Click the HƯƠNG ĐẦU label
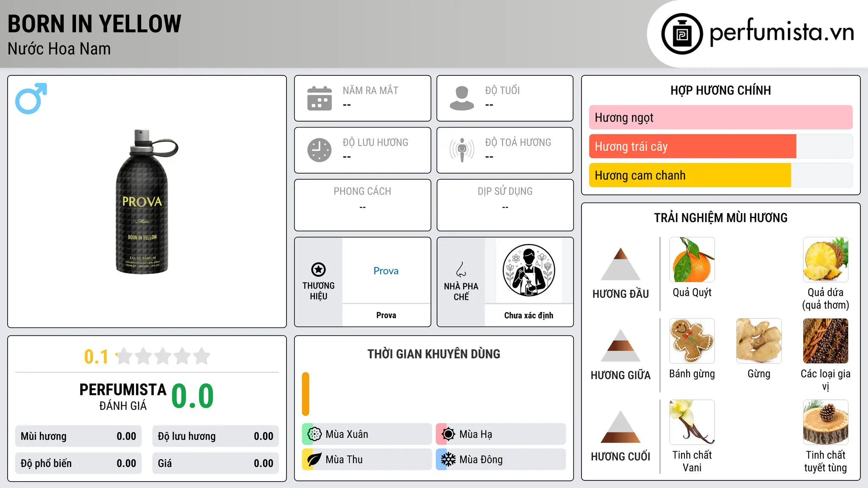Screen dimensions: 868x488 (620, 294)
